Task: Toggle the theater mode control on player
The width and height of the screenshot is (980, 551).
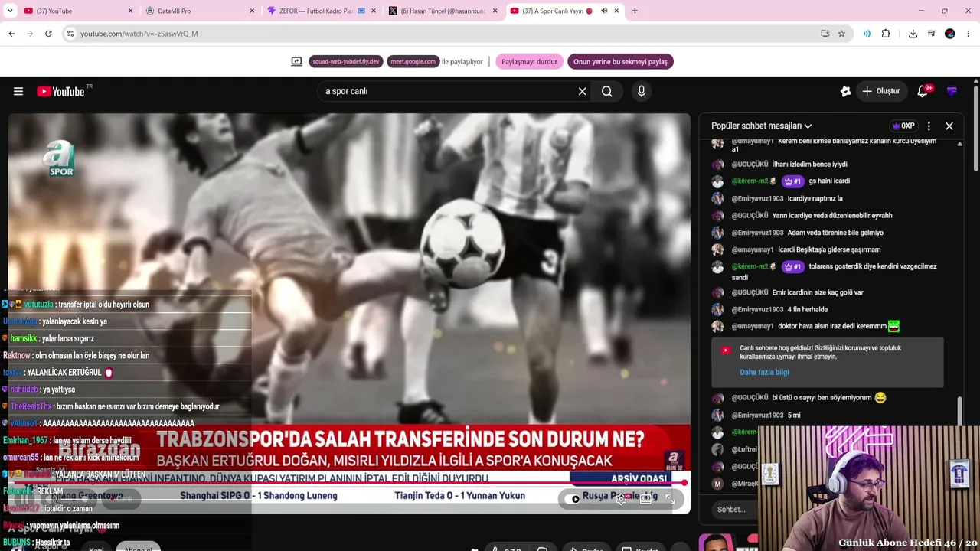Action: [x=645, y=499]
